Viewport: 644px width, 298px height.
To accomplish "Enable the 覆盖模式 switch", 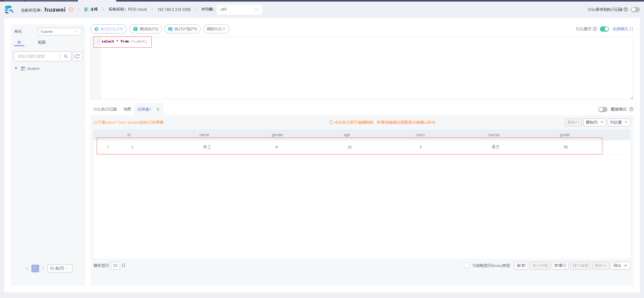I will [x=603, y=110].
